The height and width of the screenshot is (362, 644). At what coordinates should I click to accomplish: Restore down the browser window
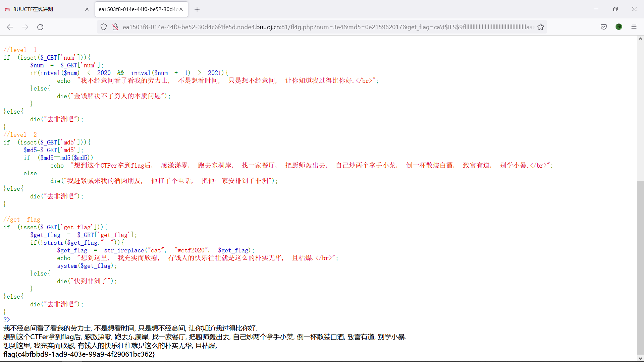pyautogui.click(x=615, y=9)
